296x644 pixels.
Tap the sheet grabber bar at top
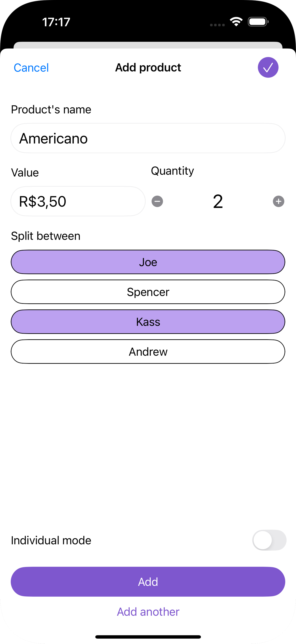click(x=148, y=45)
